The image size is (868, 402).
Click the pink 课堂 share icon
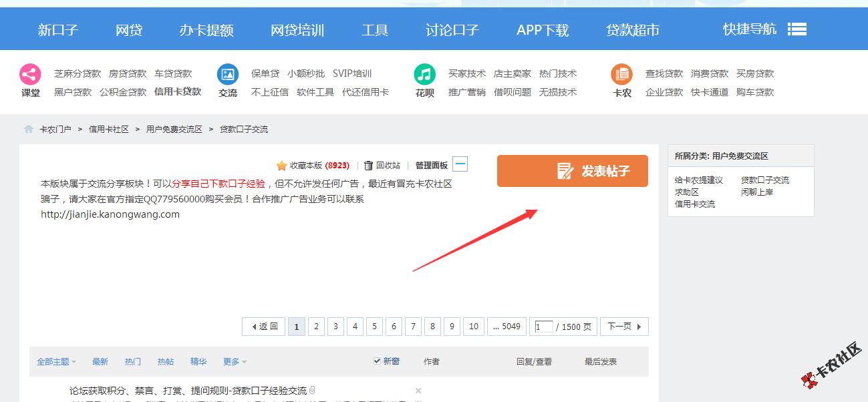30,74
